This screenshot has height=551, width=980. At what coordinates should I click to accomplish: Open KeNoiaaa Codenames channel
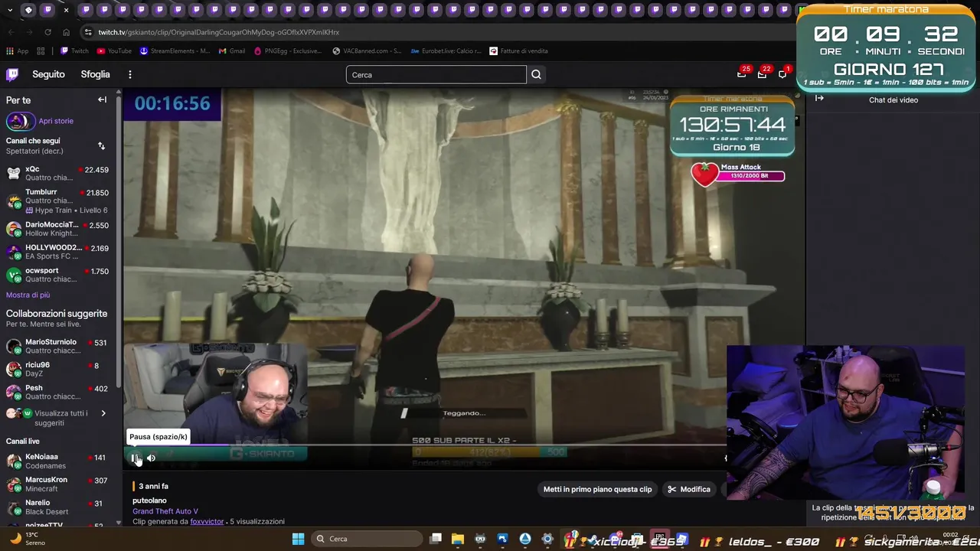(x=58, y=461)
